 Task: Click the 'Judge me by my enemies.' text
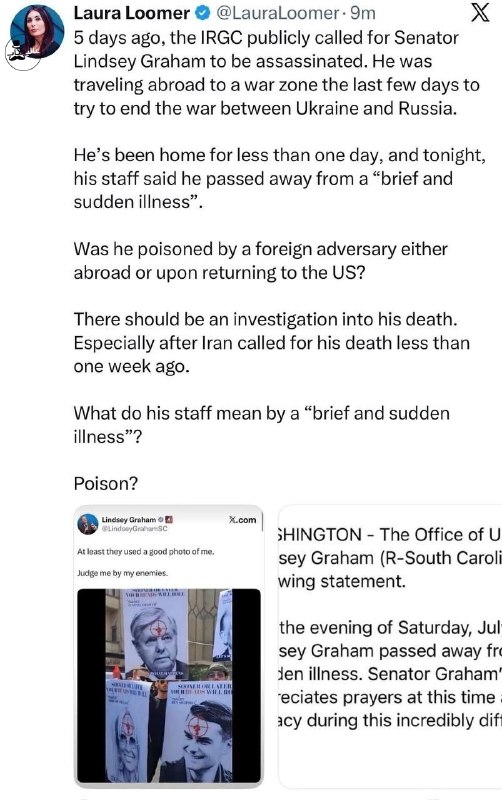(122, 573)
